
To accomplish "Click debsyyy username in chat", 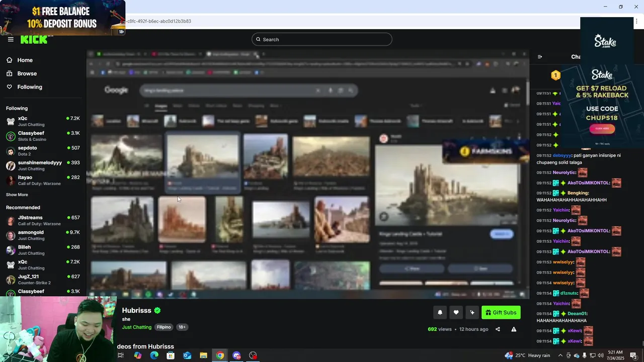I will (x=562, y=155).
